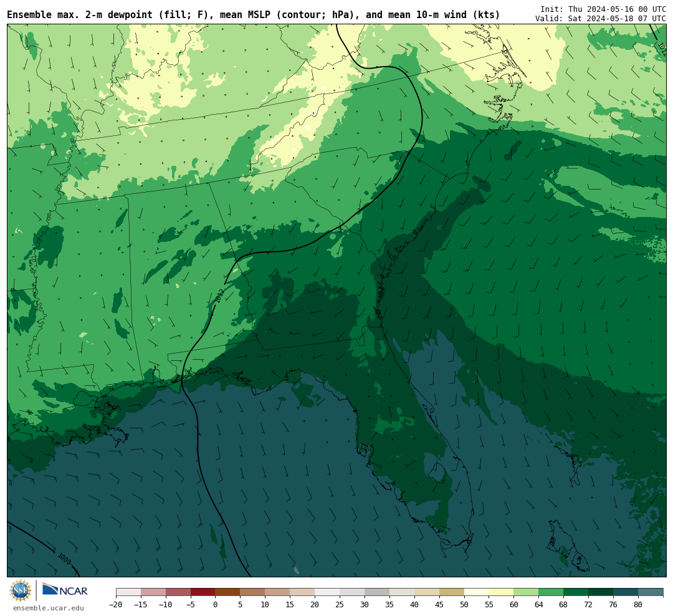Click the colorbar swatch between 64 and 68
The width and height of the screenshot is (673, 616).
tap(551, 592)
